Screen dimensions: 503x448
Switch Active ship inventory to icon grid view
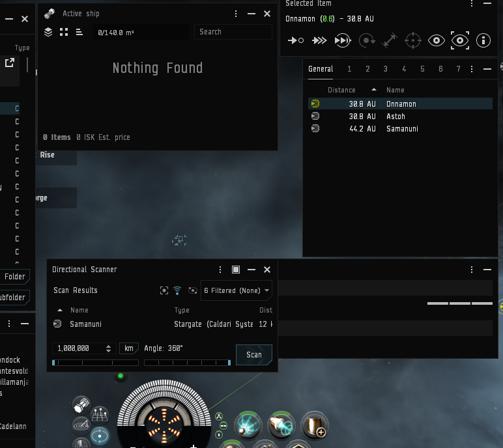point(64,32)
